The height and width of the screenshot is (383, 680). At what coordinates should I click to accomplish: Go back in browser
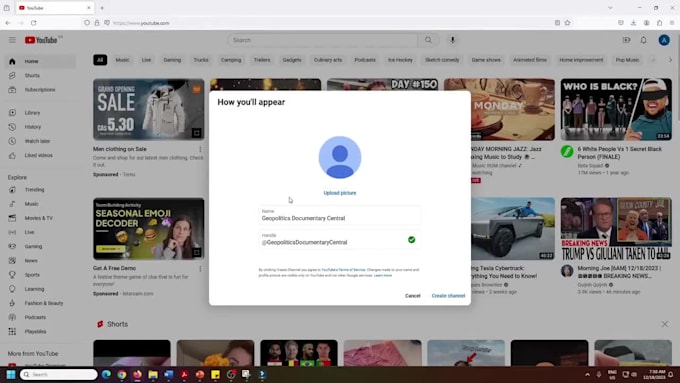tap(8, 23)
